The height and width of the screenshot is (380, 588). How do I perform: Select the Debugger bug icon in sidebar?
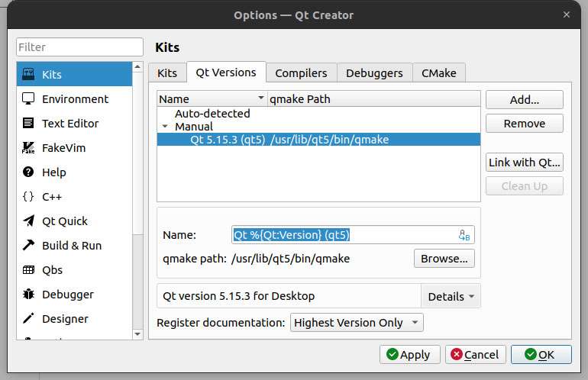pos(28,295)
